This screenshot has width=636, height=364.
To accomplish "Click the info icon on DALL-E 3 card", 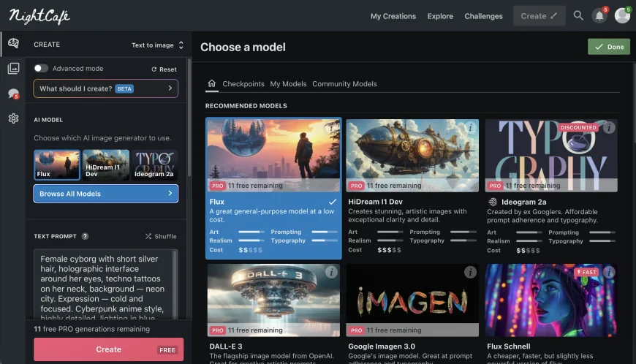I will pos(331,272).
